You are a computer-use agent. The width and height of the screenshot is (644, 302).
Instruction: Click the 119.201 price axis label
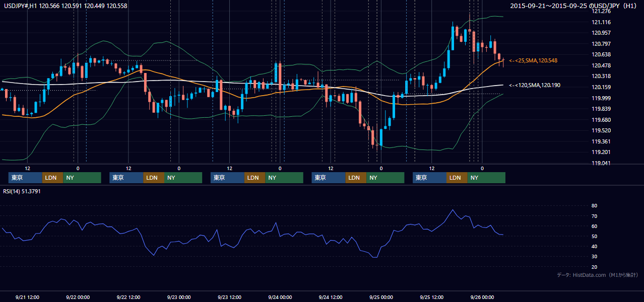pyautogui.click(x=602, y=153)
